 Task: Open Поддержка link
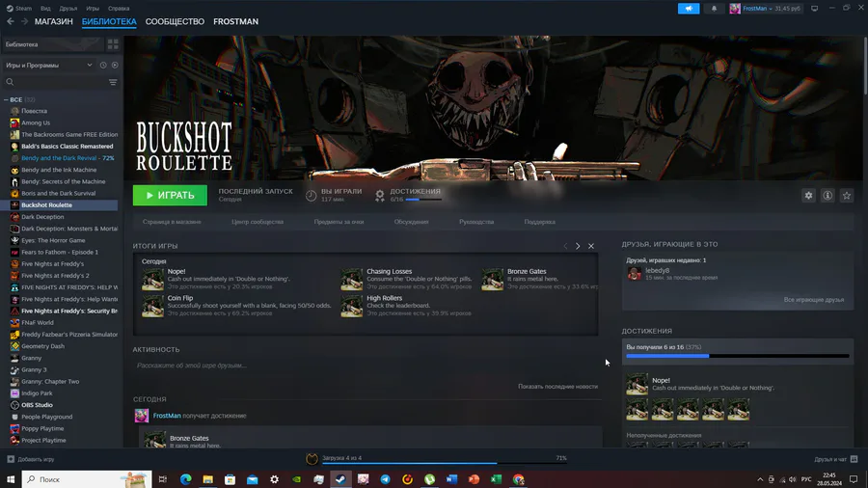pos(540,221)
